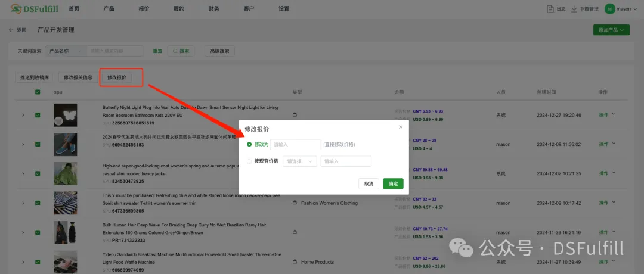This screenshot has height=274, width=644.
Task: Click the butterfly night light thumbnail
Action: click(66, 114)
